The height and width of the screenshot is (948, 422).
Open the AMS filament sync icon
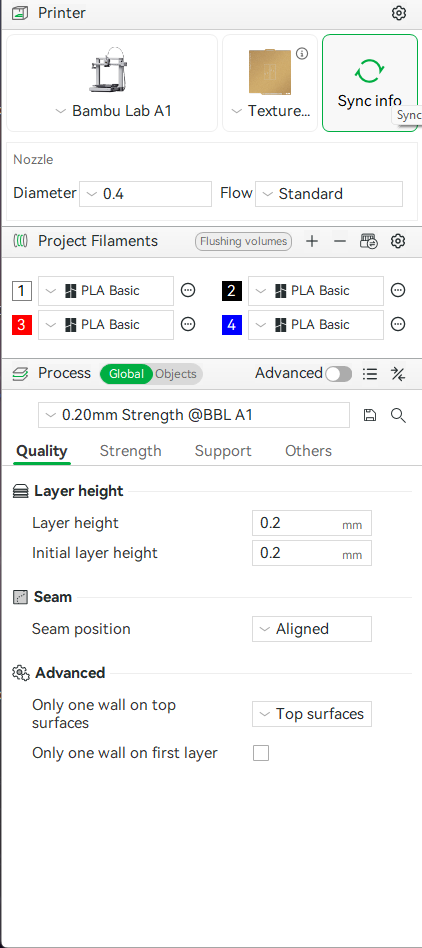[368, 241]
